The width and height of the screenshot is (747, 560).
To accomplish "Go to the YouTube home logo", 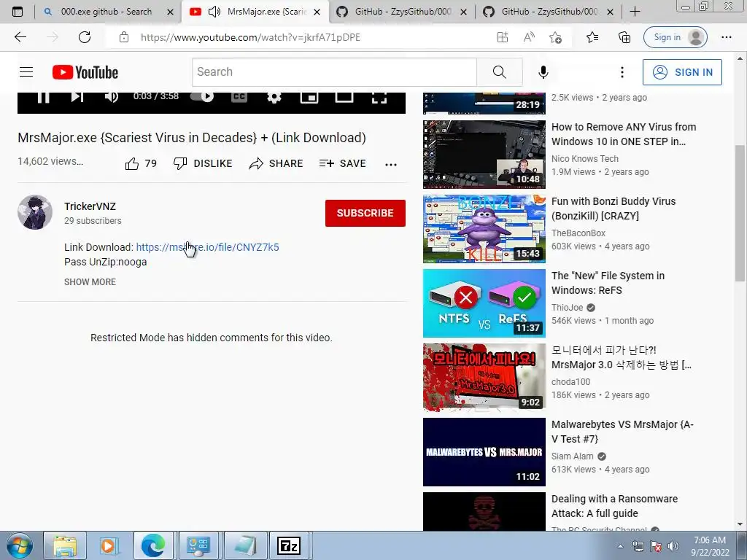I will click(85, 72).
